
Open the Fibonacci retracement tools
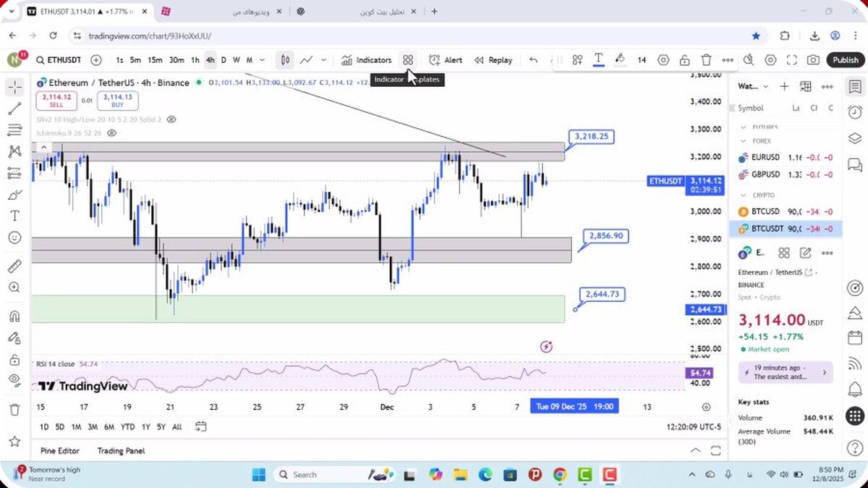[14, 130]
